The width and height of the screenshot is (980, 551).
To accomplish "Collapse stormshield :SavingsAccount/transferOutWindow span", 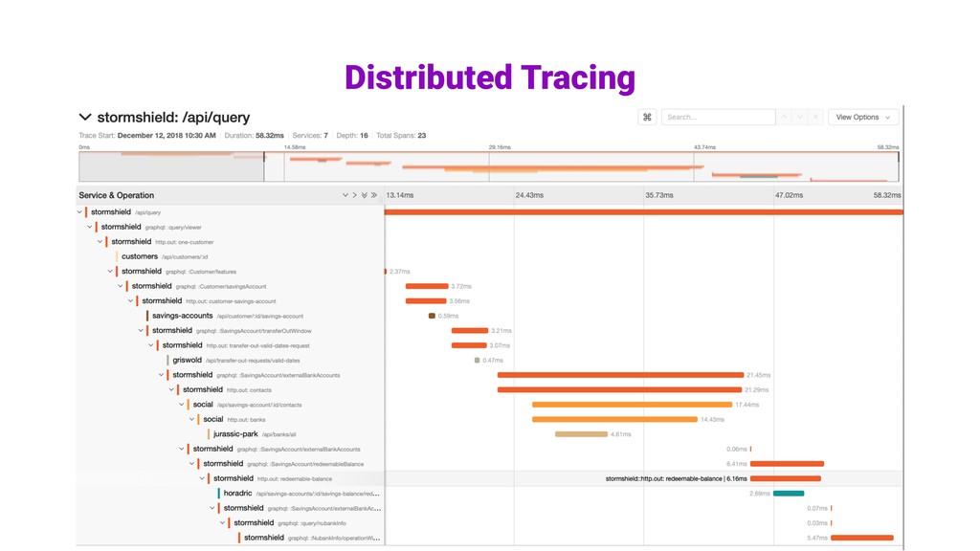I will coord(141,330).
